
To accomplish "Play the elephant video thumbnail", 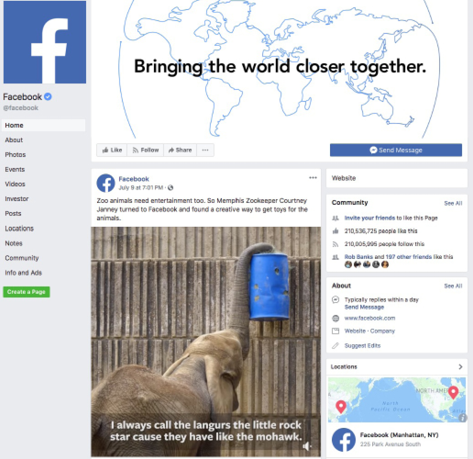I will pos(206,342).
